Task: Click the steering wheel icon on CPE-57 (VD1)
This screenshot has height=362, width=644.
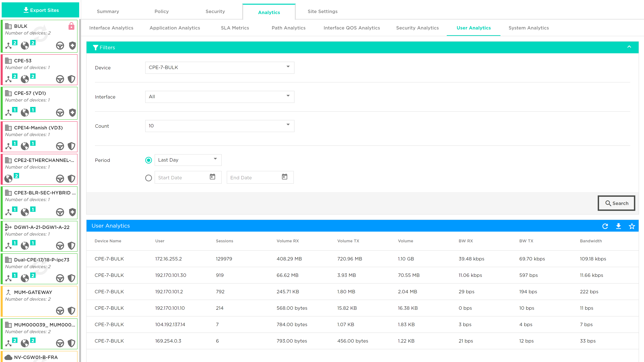Action: (x=60, y=113)
